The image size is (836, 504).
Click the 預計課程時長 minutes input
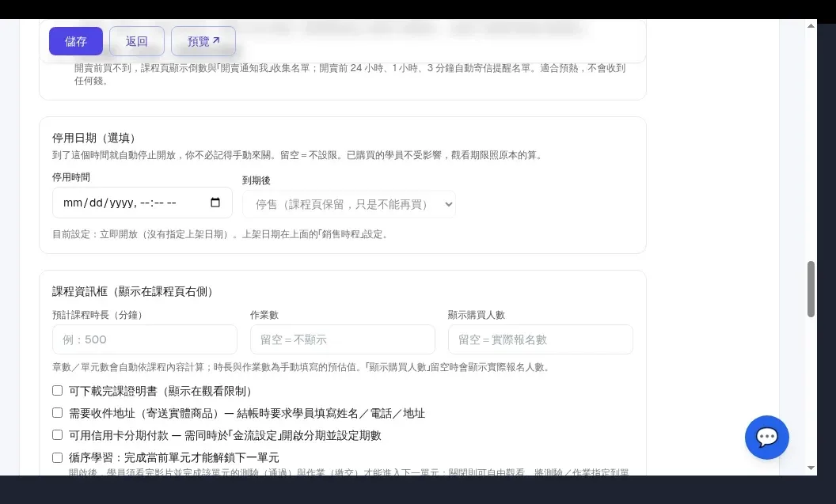tap(145, 339)
